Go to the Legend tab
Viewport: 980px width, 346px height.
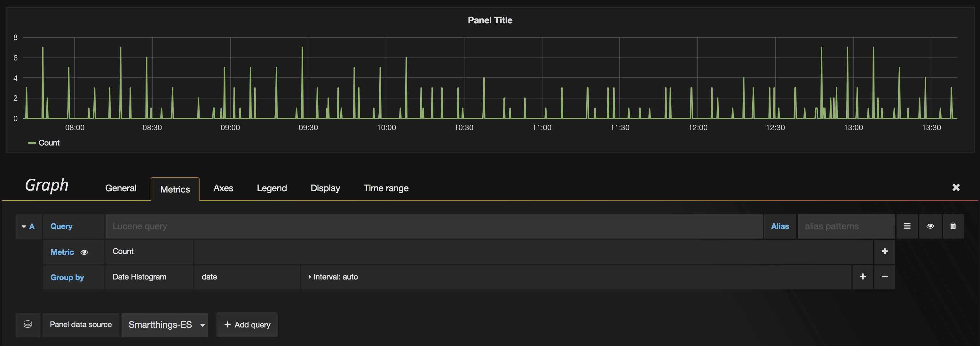(272, 188)
